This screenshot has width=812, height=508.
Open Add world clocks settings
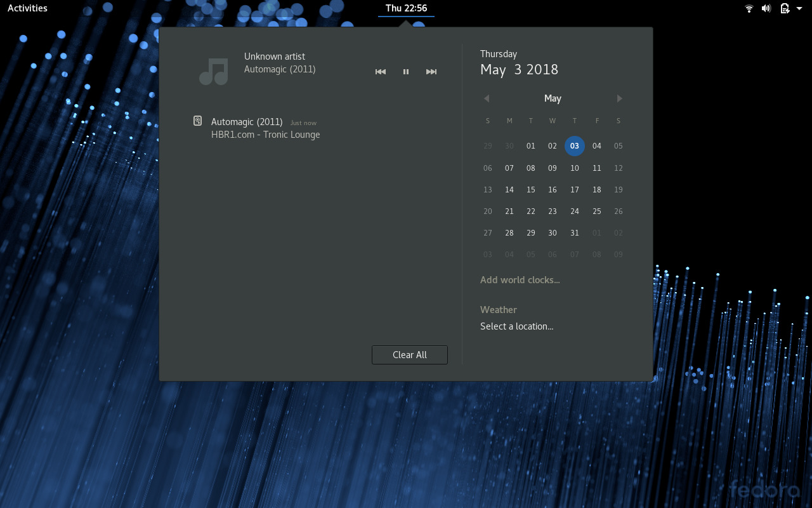pos(520,280)
